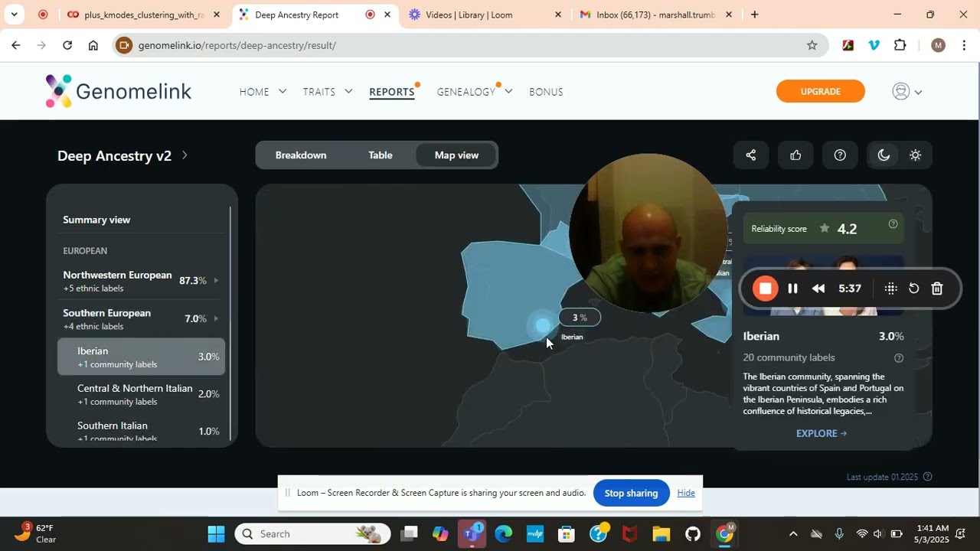
Task: Click the address bar URL
Action: coord(237,45)
